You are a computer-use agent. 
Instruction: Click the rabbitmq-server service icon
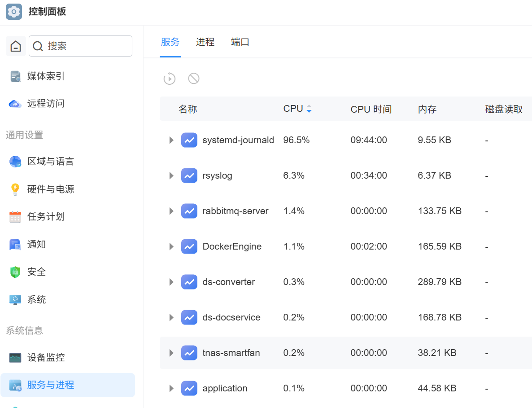pyautogui.click(x=189, y=211)
